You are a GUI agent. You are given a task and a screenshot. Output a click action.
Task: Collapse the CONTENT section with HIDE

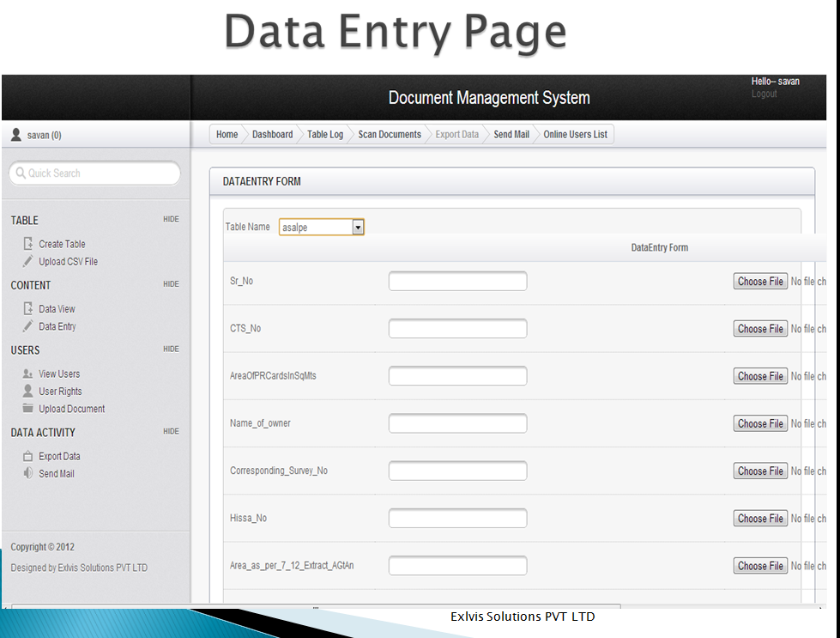click(171, 284)
